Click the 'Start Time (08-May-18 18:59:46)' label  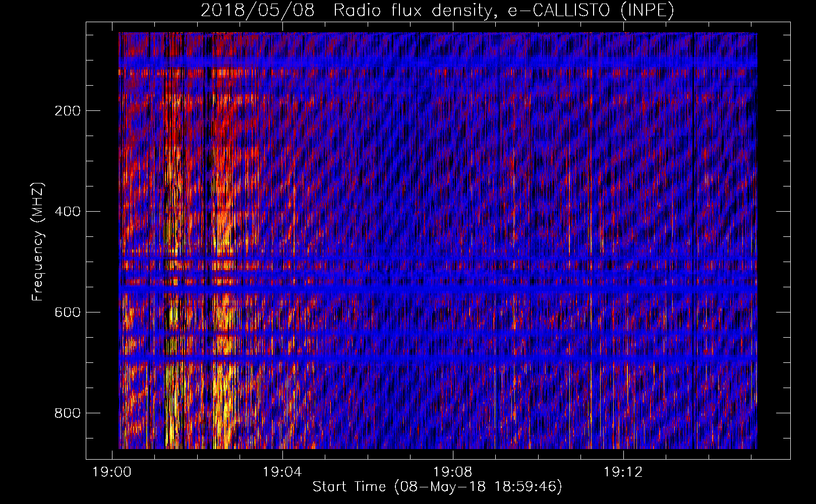coord(437,486)
